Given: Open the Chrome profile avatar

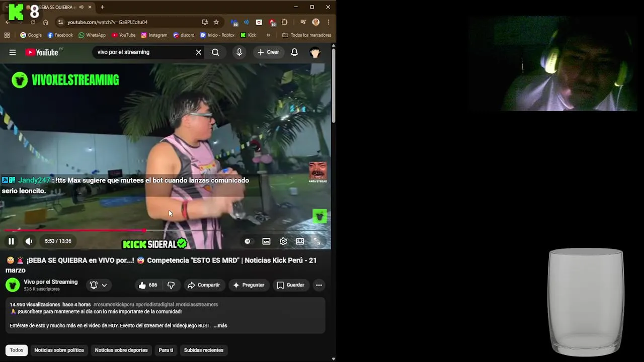Looking at the screenshot, I should tap(316, 22).
